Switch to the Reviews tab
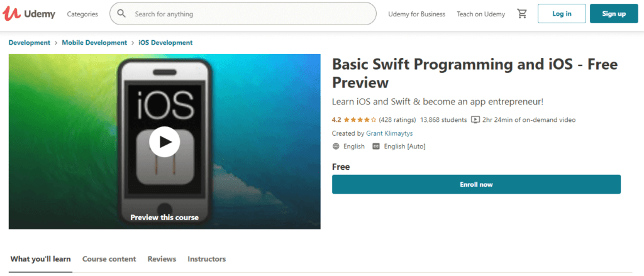644x276 pixels. coord(162,259)
